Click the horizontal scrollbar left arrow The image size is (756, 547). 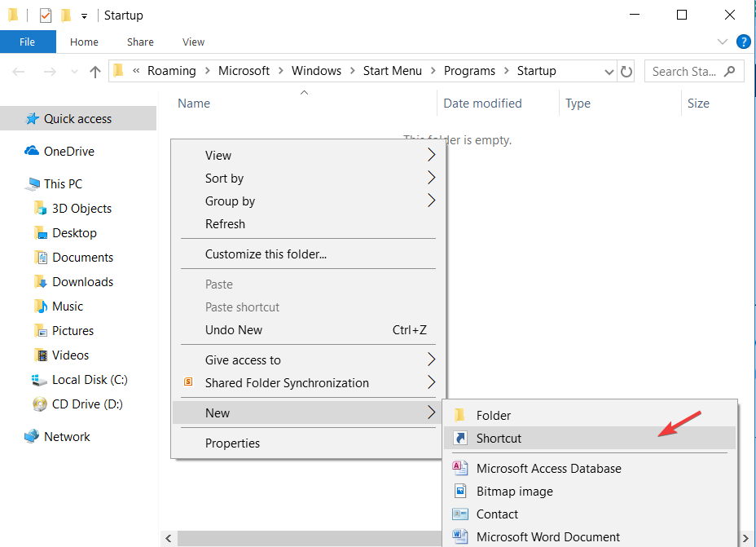click(x=169, y=539)
